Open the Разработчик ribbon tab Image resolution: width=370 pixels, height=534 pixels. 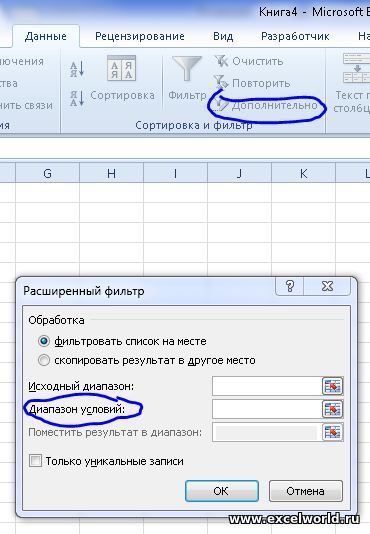click(295, 36)
